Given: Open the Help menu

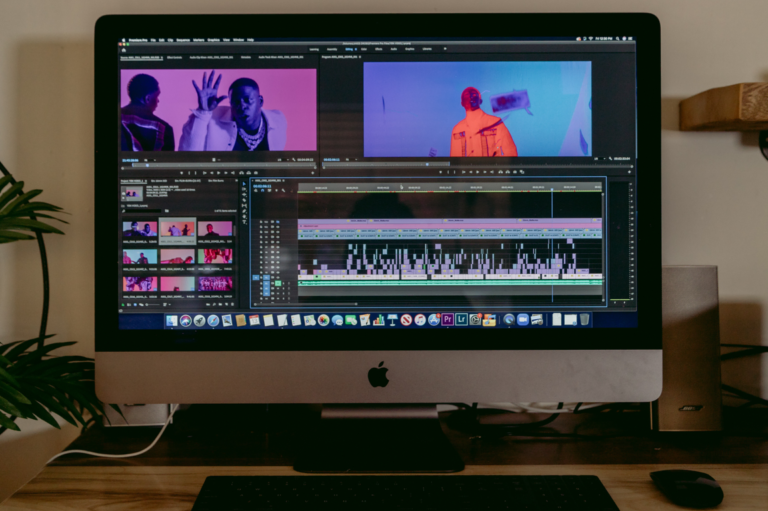Looking at the screenshot, I should pos(250,40).
